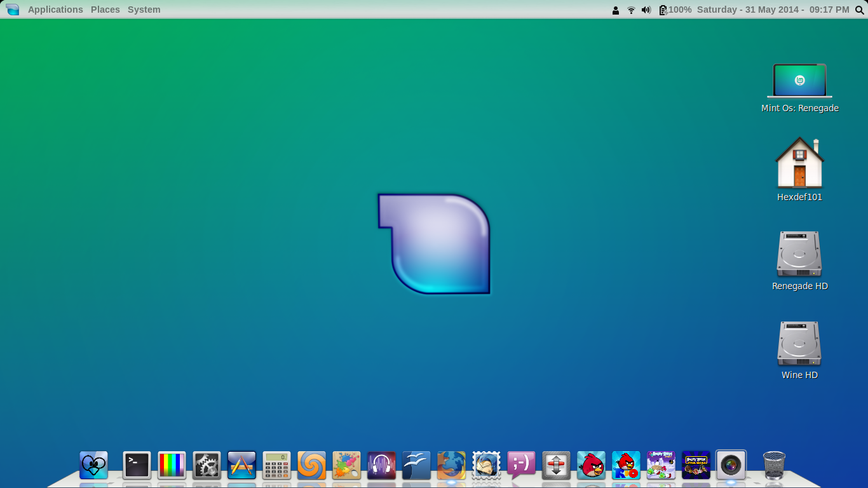Launch the Terminal from the dock
868x488 pixels.
coord(137,465)
